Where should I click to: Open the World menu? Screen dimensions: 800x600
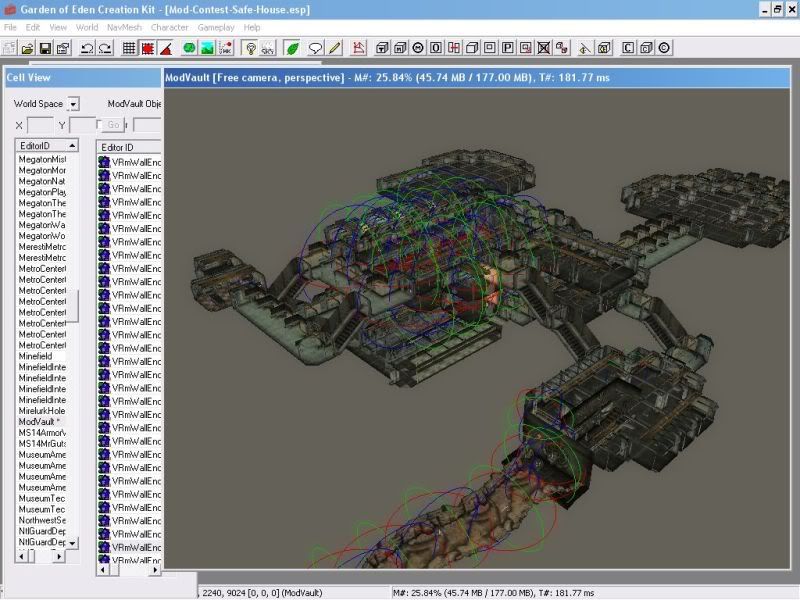point(87,28)
